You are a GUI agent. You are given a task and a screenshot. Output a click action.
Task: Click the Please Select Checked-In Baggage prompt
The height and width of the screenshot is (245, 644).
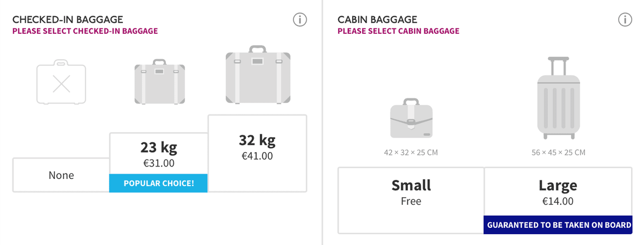[x=85, y=31]
